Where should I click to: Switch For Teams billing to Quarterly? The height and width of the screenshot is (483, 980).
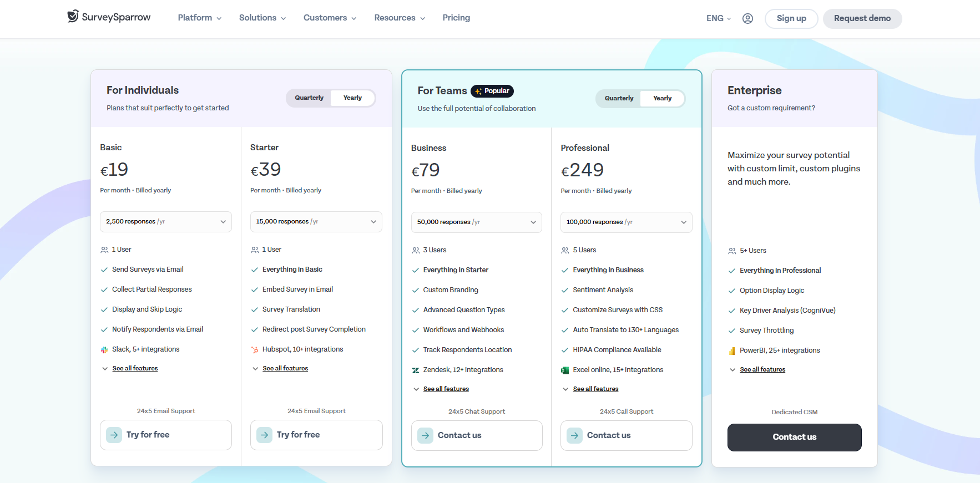(x=619, y=99)
